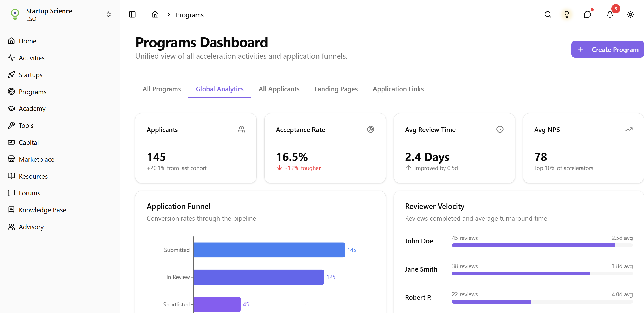Screen dimensions: 644x313
Task: Toggle light theme with the sun icon
Action: tap(630, 15)
